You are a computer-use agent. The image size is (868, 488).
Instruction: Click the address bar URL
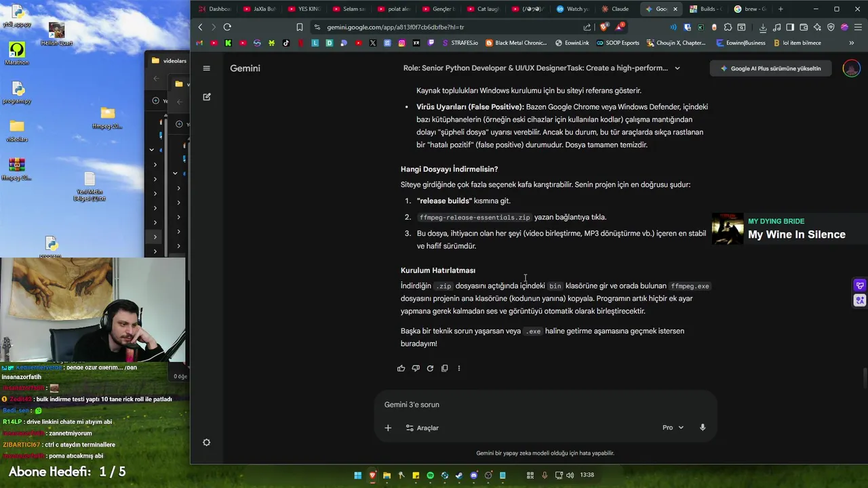[x=395, y=27]
